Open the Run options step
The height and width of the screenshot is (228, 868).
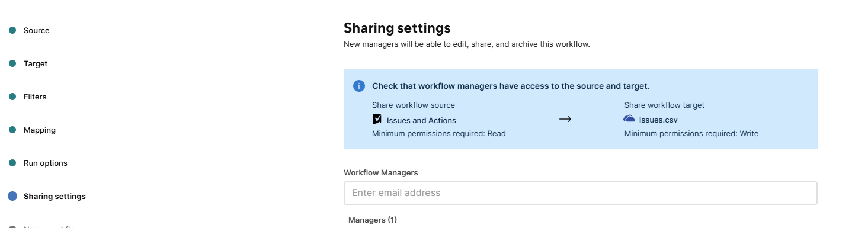pos(46,163)
